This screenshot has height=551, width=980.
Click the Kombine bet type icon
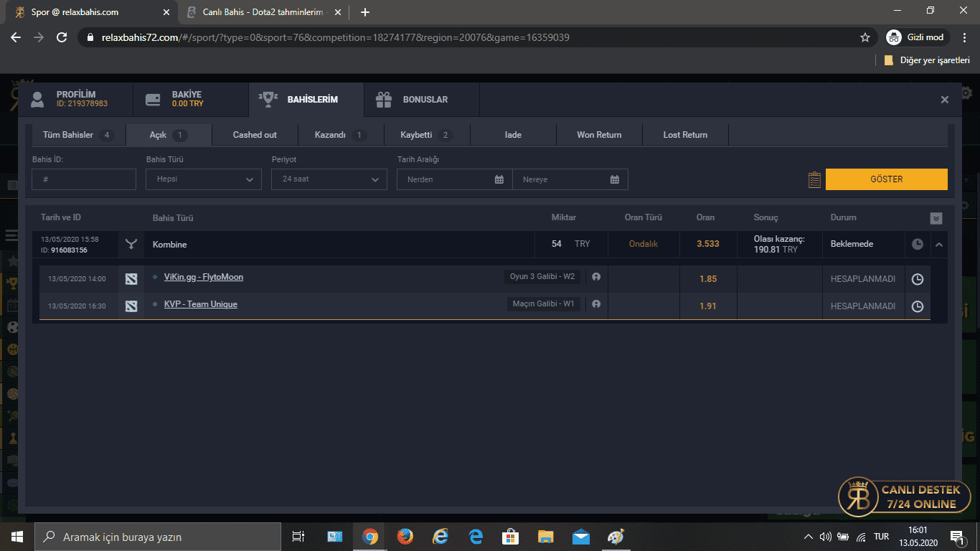(x=131, y=245)
